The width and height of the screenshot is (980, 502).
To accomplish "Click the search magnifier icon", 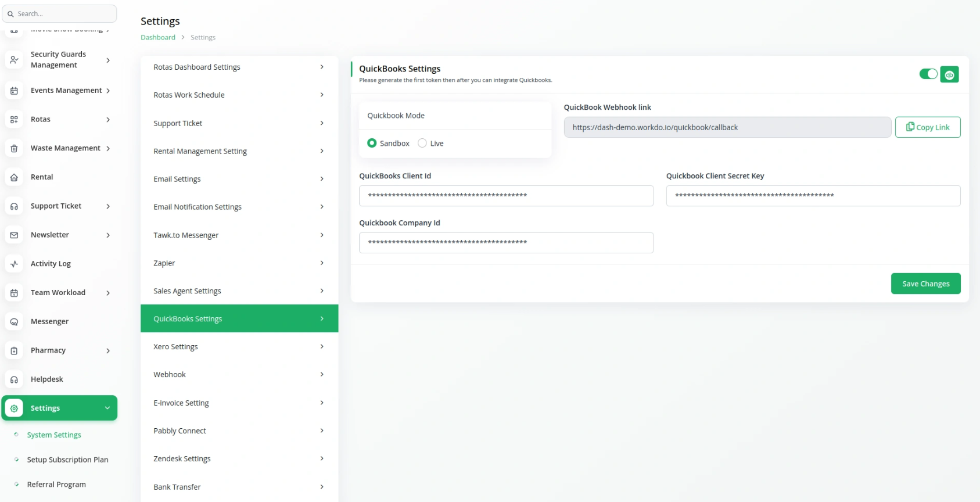I will [10, 14].
